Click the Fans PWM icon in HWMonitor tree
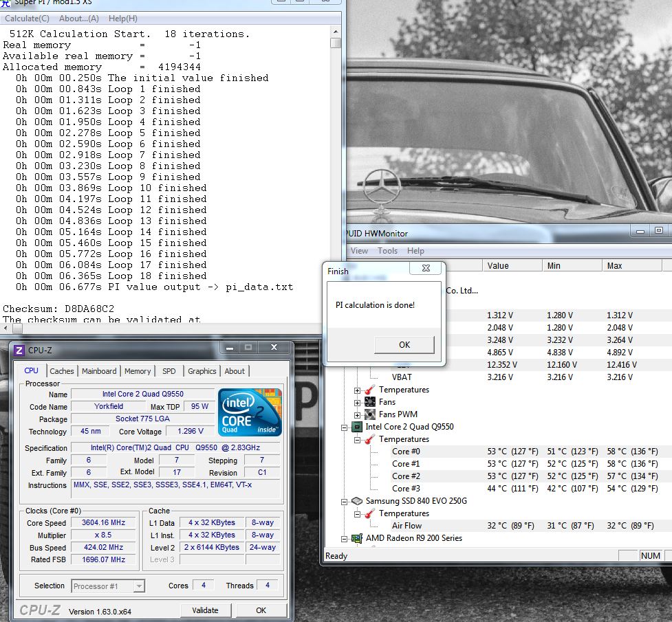This screenshot has width=672, height=622. [x=369, y=414]
